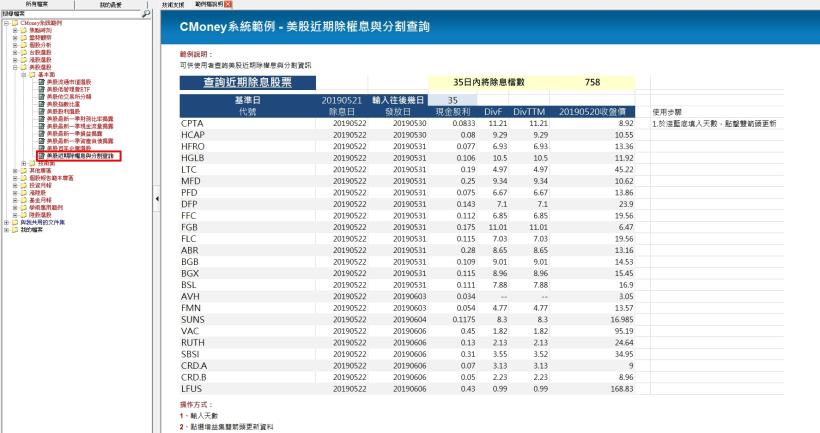
Task: Click the 我的檔案 folder icon
Action: 15,230
